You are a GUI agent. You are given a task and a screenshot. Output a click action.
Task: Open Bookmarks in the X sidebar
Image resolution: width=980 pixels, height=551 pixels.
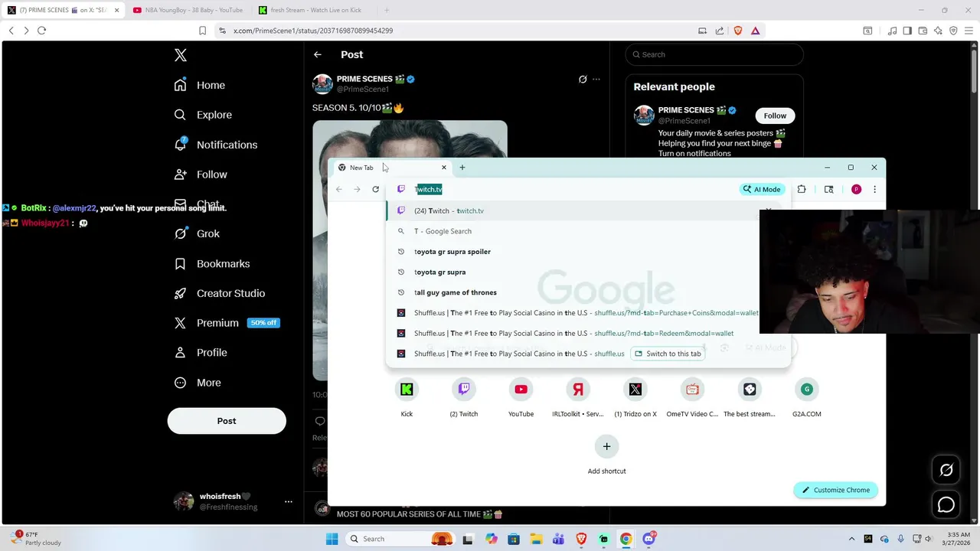pyautogui.click(x=212, y=263)
